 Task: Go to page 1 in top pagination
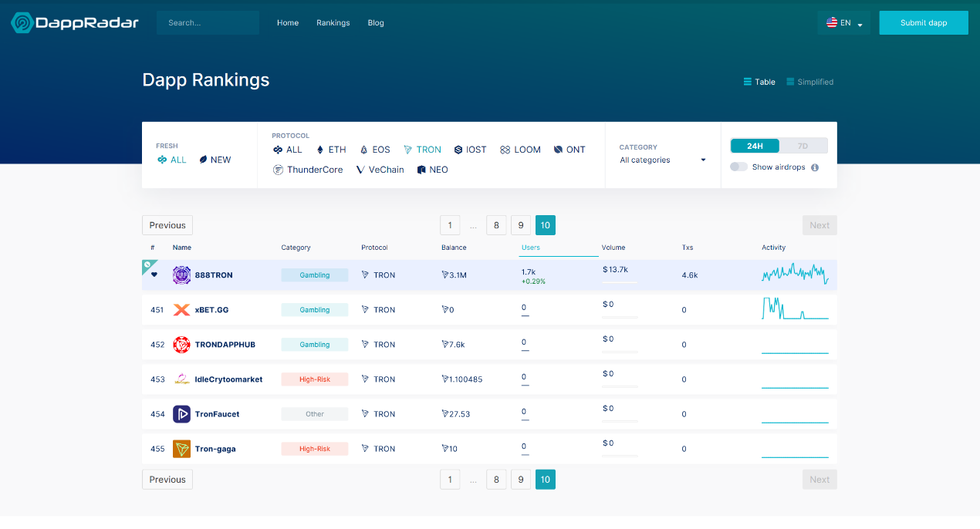tap(450, 225)
